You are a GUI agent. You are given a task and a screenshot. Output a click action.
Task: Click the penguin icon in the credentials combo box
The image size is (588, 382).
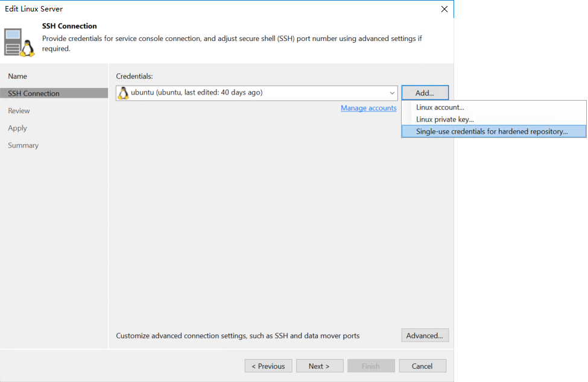pyautogui.click(x=124, y=93)
